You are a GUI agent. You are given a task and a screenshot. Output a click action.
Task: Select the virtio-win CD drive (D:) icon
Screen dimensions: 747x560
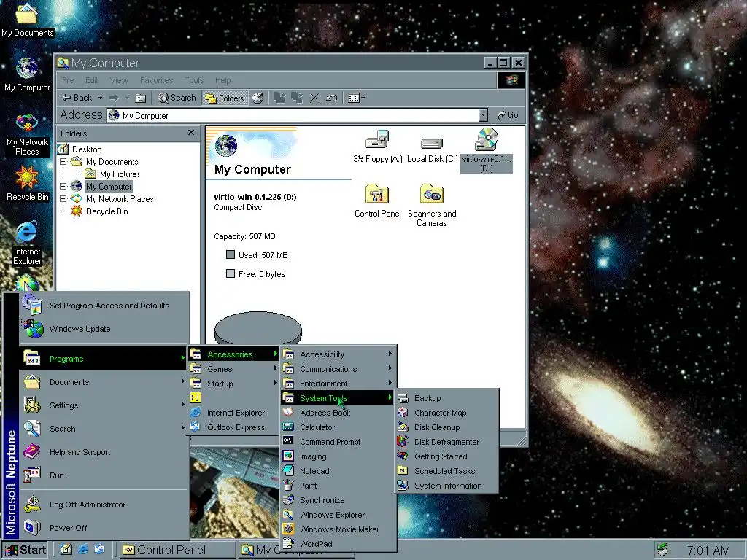coord(487,150)
